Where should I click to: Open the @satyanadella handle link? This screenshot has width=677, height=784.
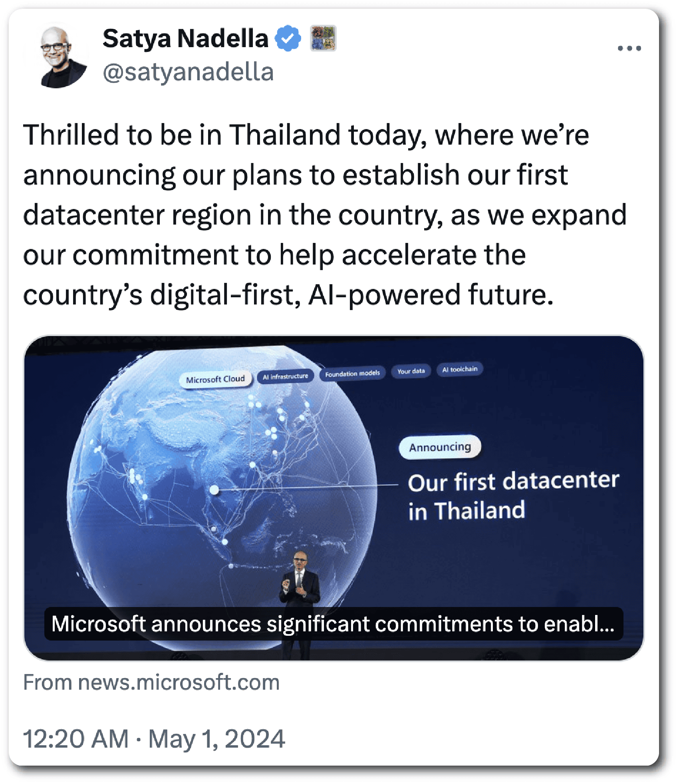point(188,72)
